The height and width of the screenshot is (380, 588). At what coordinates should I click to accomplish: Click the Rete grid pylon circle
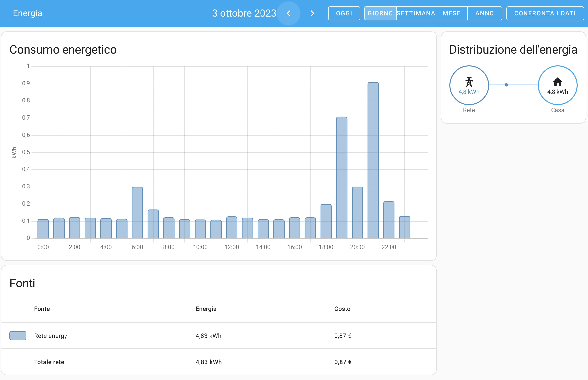coord(469,85)
